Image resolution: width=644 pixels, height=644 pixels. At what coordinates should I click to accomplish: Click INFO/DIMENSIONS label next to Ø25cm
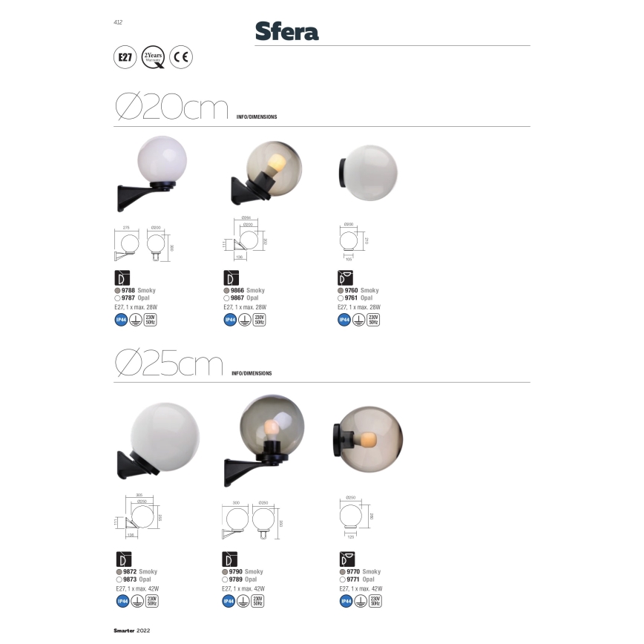(252, 373)
